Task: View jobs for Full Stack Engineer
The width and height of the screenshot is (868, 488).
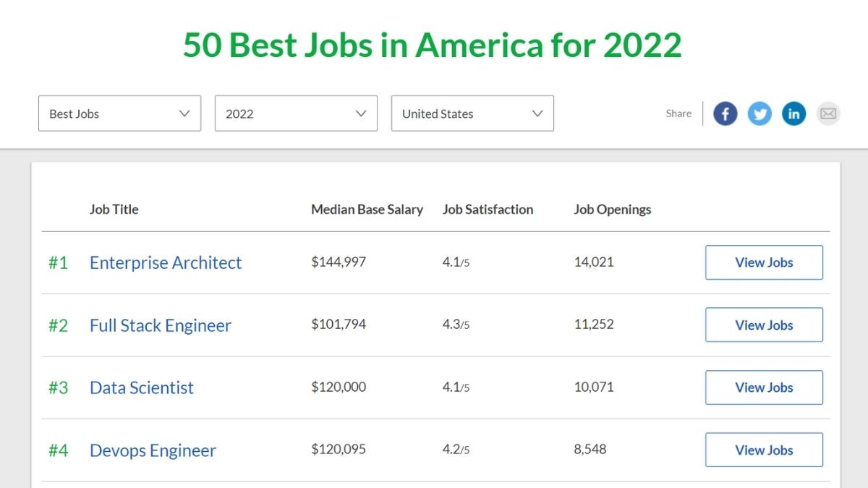Action: click(764, 325)
